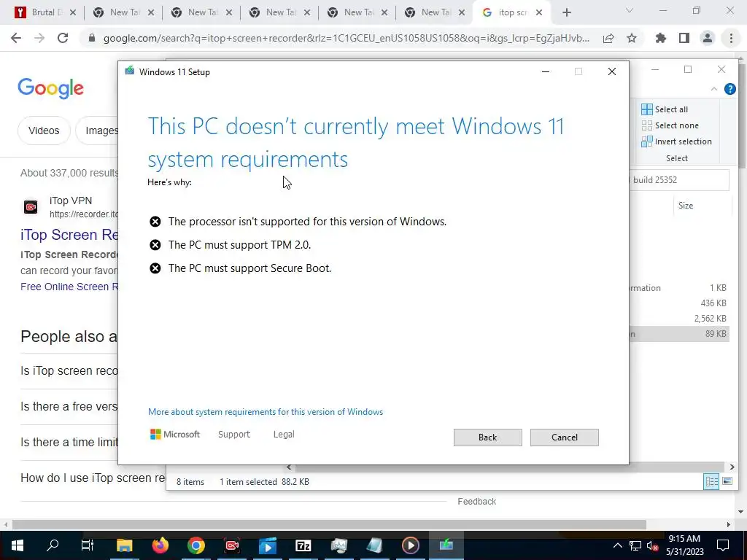
Task: Open Chrome profile avatar
Action: point(708,38)
